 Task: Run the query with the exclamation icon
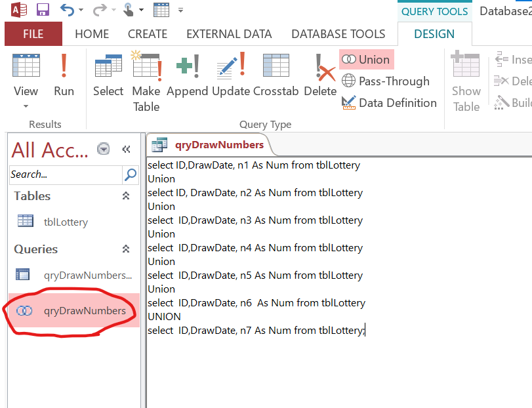(x=64, y=75)
